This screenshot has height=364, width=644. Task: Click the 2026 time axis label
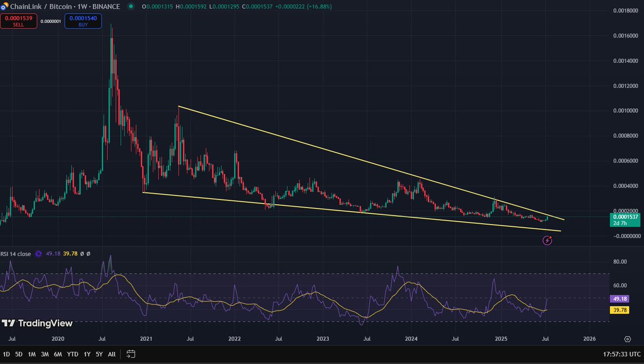click(x=589, y=339)
